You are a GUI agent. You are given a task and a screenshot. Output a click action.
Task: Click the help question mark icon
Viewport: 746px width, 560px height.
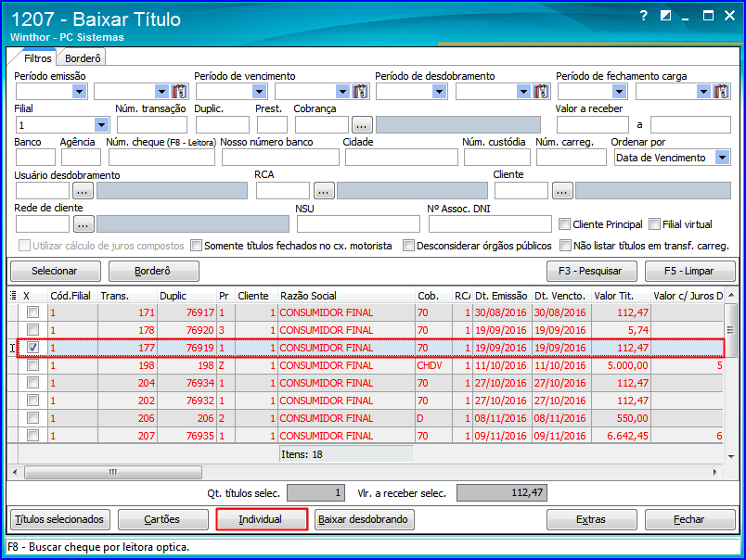(x=643, y=16)
